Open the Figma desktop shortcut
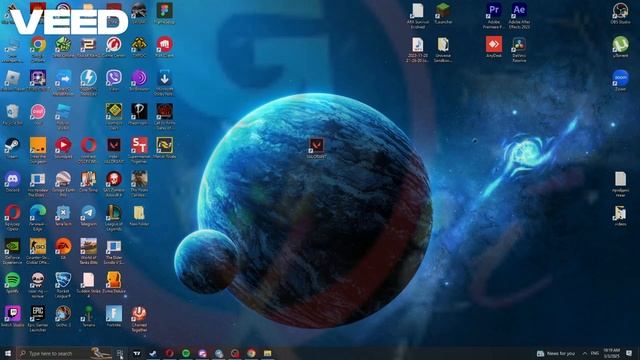The image size is (640, 360). pyautogui.click(x=164, y=11)
